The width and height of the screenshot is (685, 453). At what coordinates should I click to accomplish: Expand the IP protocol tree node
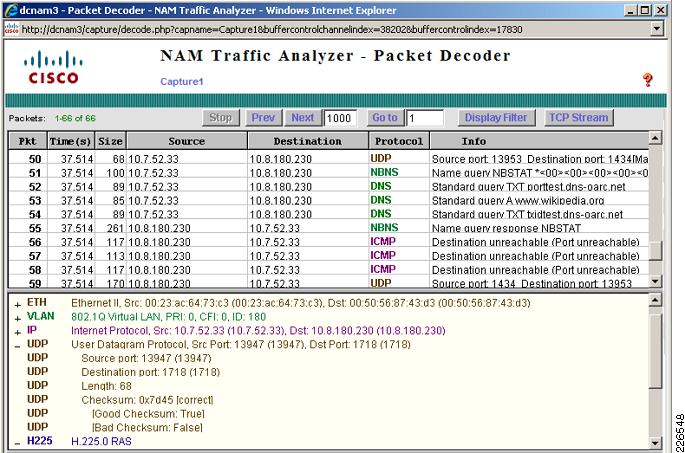[x=17, y=333]
